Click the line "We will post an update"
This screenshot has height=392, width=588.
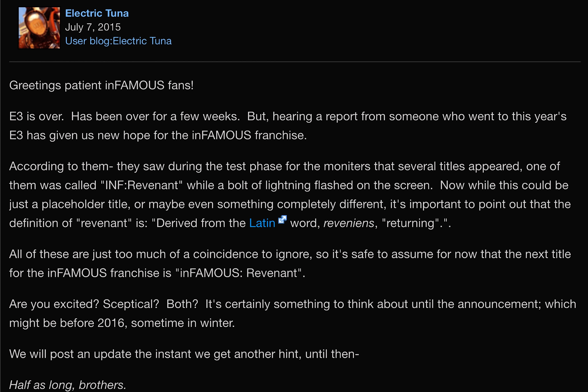(184, 354)
